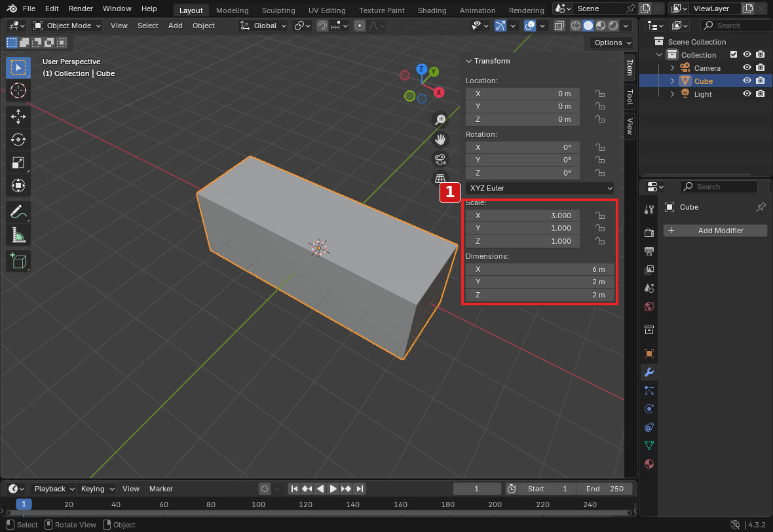Choose the Scale tool
This screenshot has height=532, width=773.
18,162
